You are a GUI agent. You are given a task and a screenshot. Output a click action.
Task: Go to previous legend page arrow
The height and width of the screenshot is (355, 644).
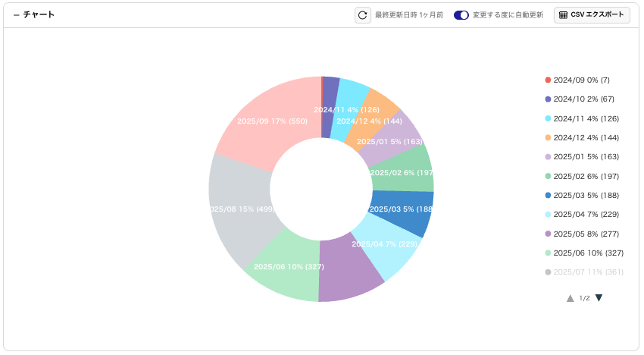570,298
